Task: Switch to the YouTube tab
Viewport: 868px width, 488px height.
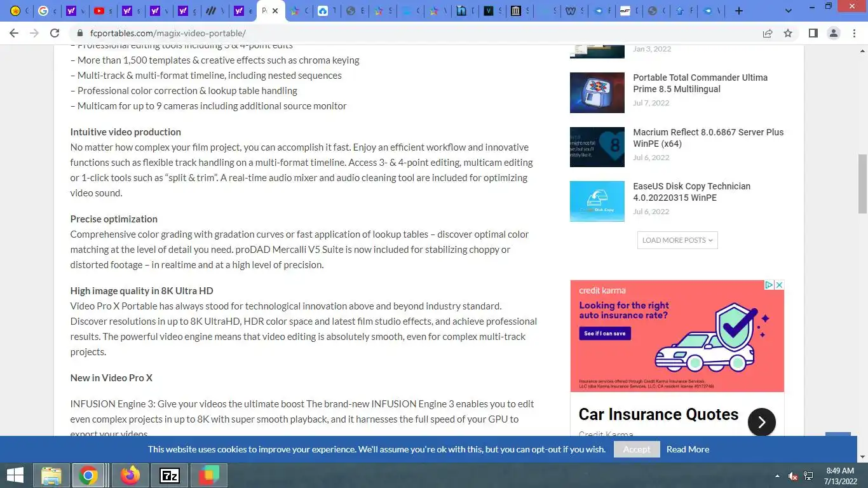Action: click(103, 11)
